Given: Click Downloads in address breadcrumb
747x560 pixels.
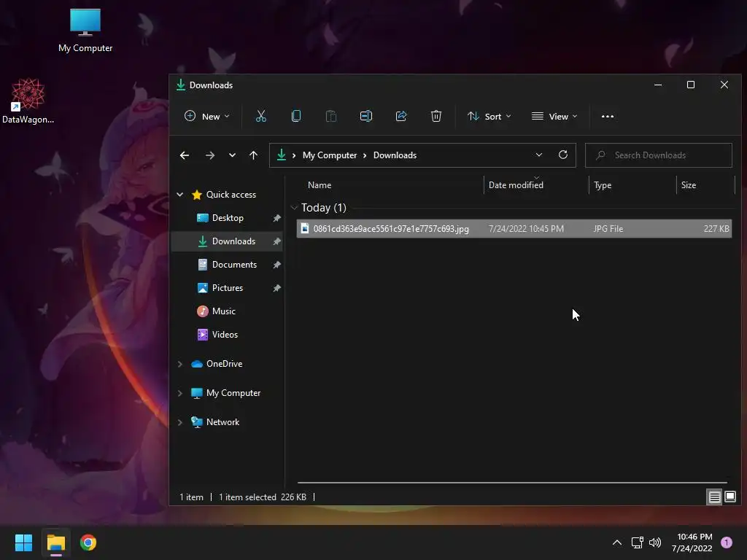Looking at the screenshot, I should (x=395, y=155).
